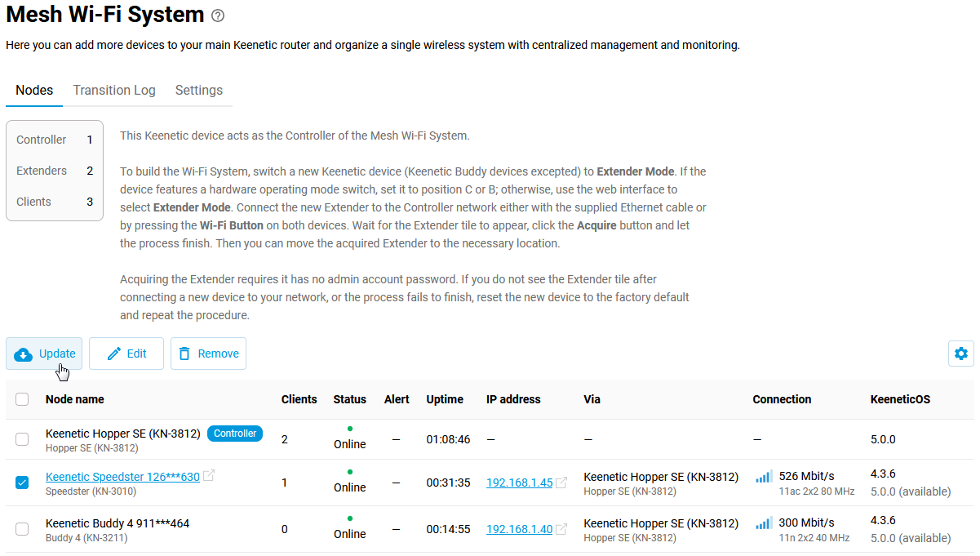Image resolution: width=980 pixels, height=556 pixels.
Task: Click the Remove button
Action: 208,354
